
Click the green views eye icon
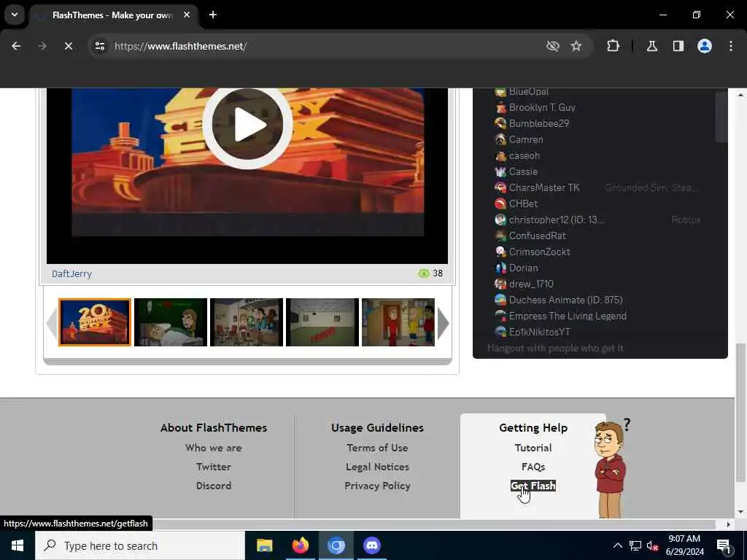coord(424,273)
